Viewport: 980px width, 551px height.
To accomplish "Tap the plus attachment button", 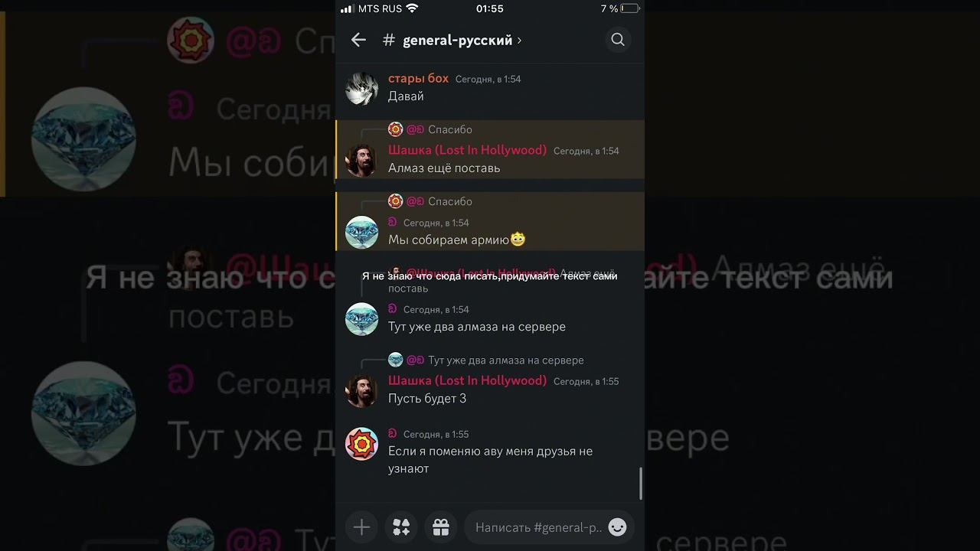I will (361, 527).
